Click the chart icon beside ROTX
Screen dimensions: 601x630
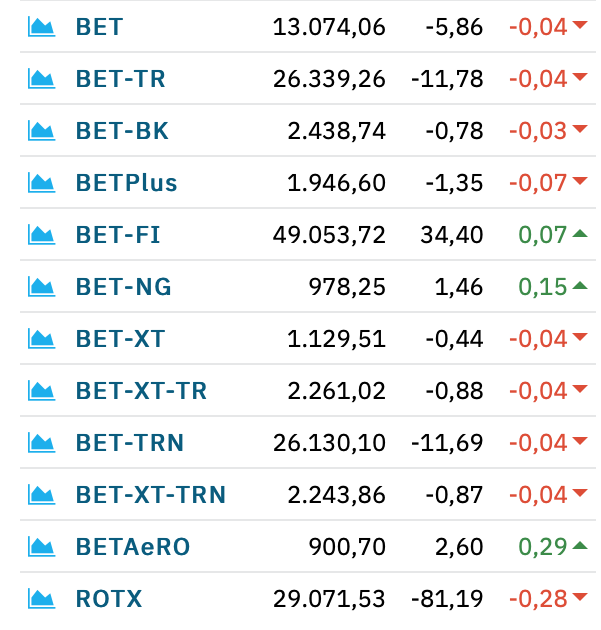pos(41,599)
